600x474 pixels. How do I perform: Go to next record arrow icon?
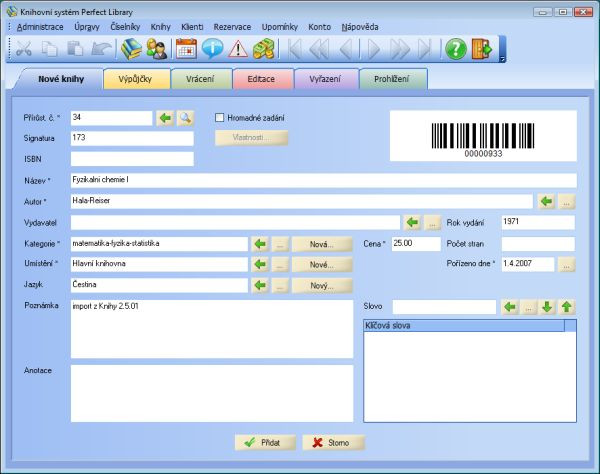(x=373, y=49)
